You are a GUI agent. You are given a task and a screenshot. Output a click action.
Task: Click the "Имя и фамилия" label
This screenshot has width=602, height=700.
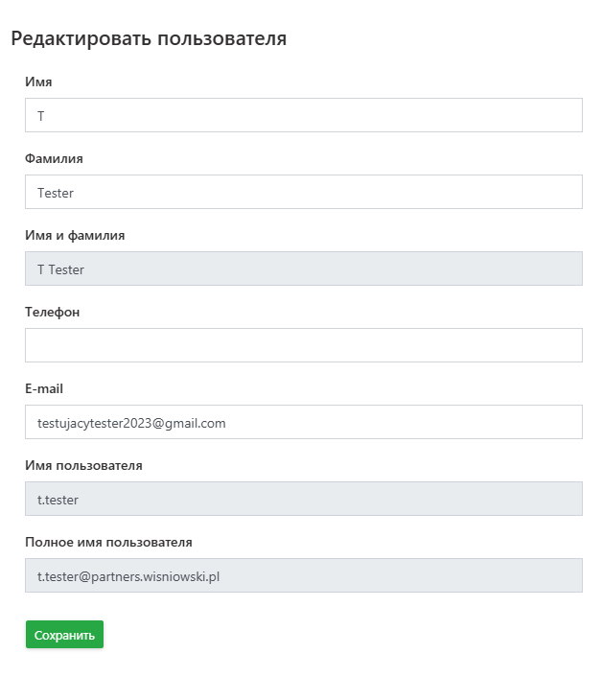[75, 236]
